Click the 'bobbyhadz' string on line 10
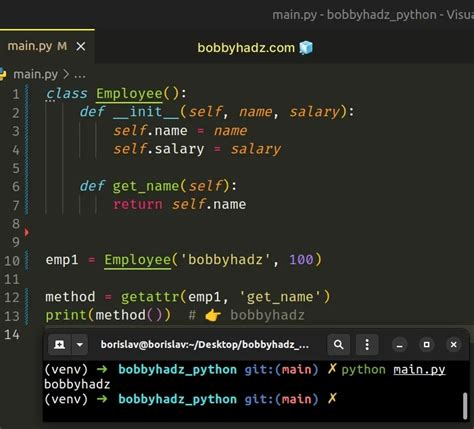474x429 pixels. point(226,260)
